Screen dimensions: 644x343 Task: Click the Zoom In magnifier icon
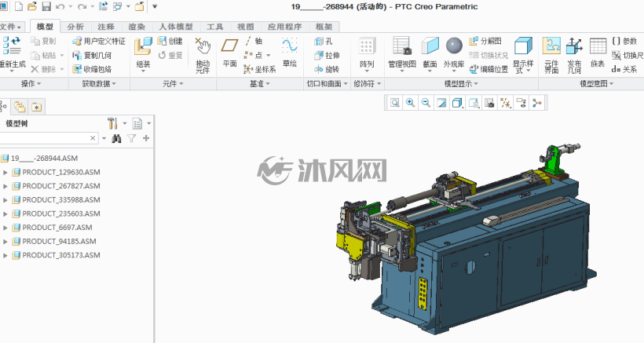410,103
